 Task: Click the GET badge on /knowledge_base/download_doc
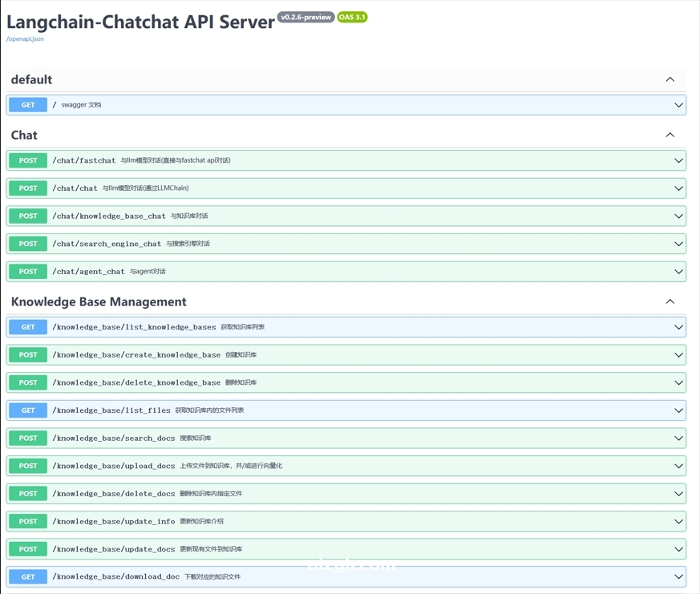(26, 576)
